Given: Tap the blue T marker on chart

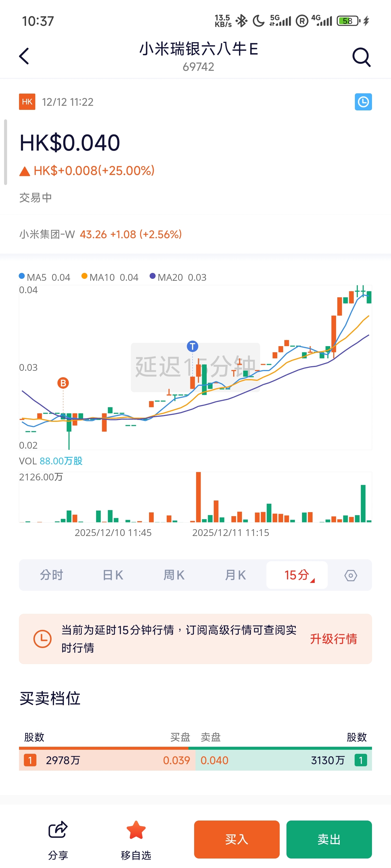Looking at the screenshot, I should point(192,346).
